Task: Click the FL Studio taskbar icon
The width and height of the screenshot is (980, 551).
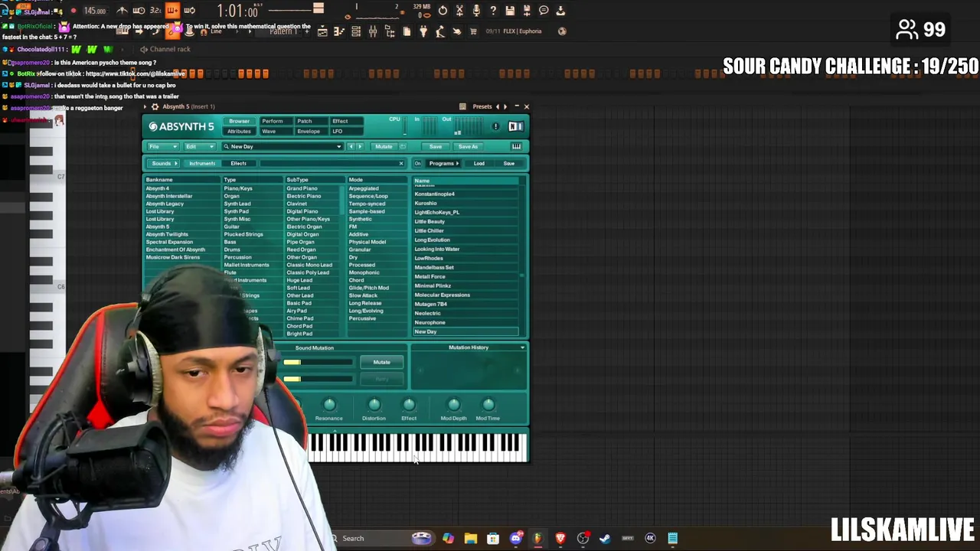Action: [537, 538]
